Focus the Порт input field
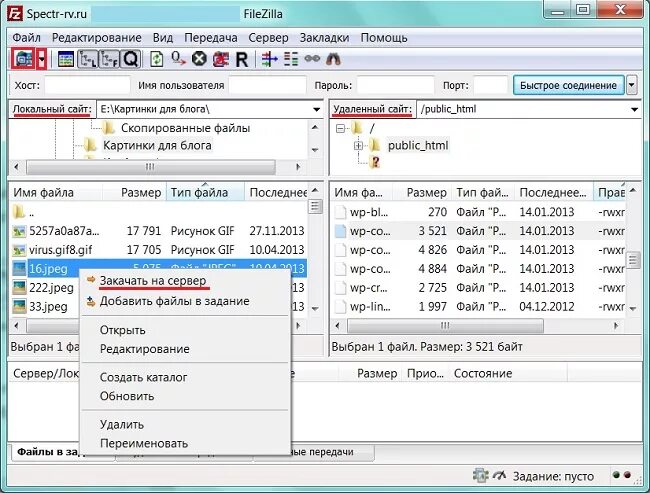The height and width of the screenshot is (493, 650). click(490, 85)
